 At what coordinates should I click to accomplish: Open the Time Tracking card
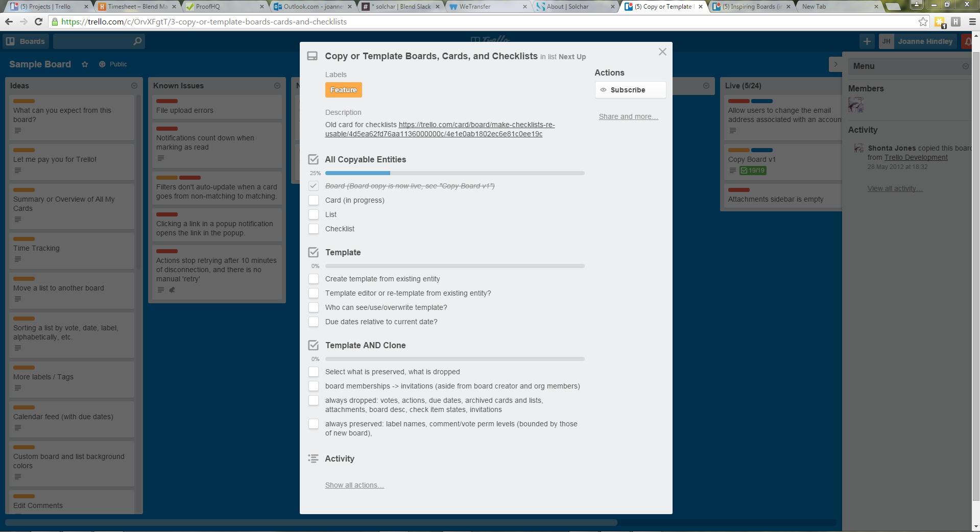coord(71,251)
